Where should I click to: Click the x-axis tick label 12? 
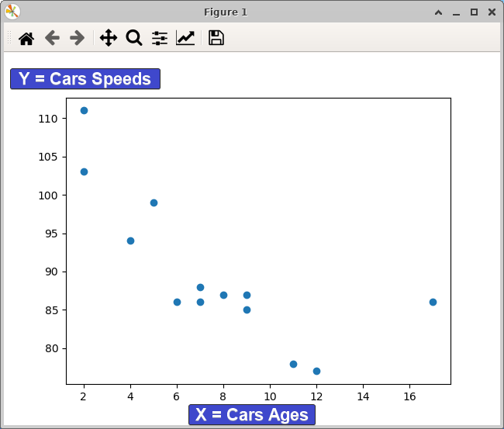(x=316, y=396)
